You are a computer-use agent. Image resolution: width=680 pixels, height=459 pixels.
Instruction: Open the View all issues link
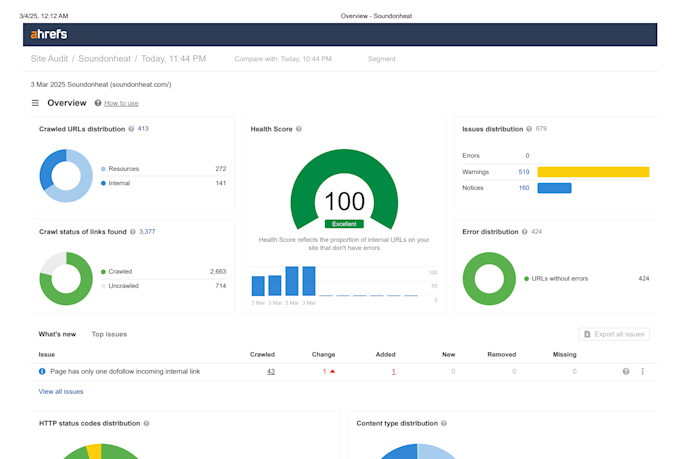tap(61, 391)
